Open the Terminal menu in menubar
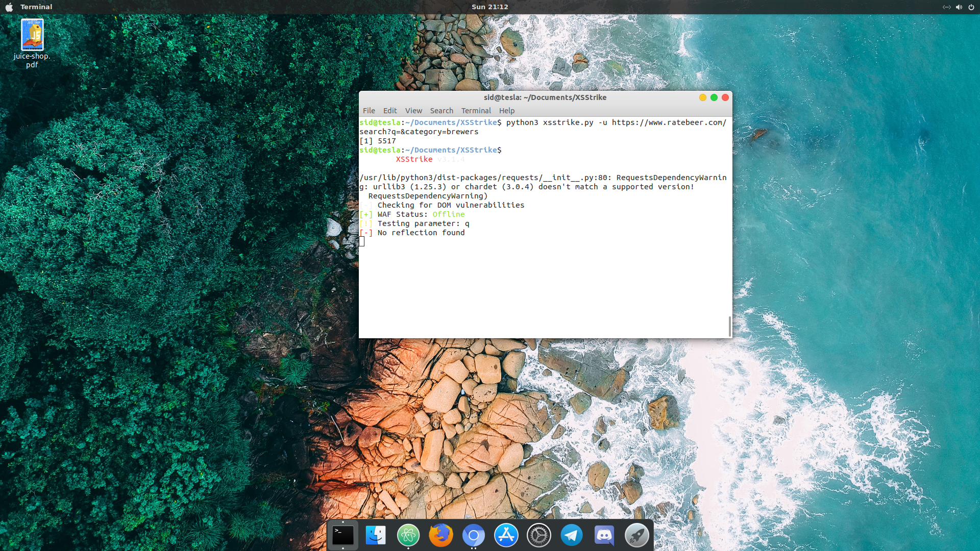980x551 pixels. tap(476, 111)
